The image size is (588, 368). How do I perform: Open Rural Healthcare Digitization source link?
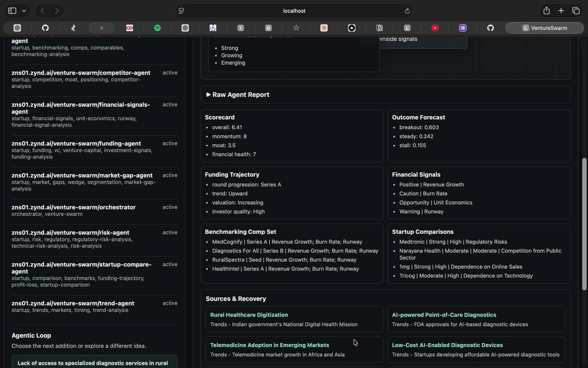pos(249,315)
